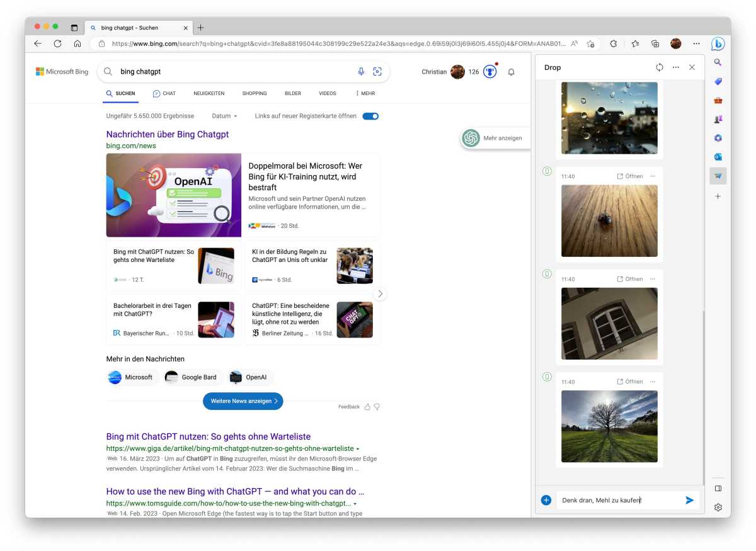Select the Microsoft news chip

(131, 377)
